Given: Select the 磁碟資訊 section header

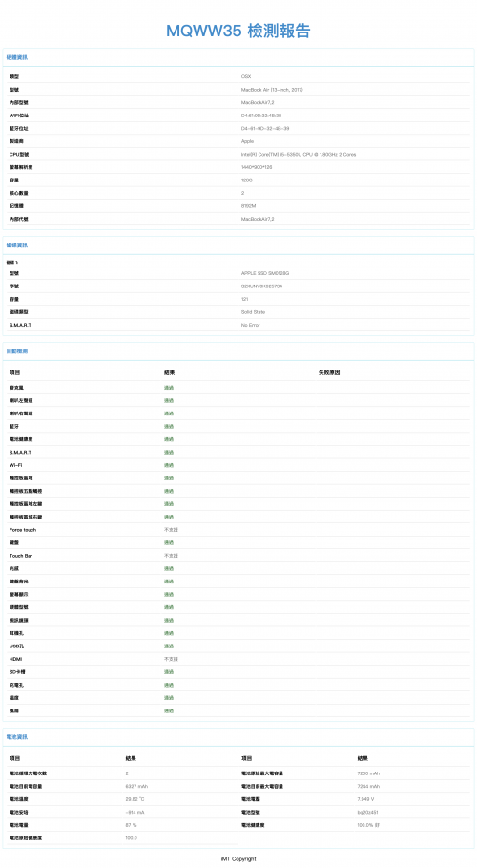Looking at the screenshot, I should [x=16, y=245].
